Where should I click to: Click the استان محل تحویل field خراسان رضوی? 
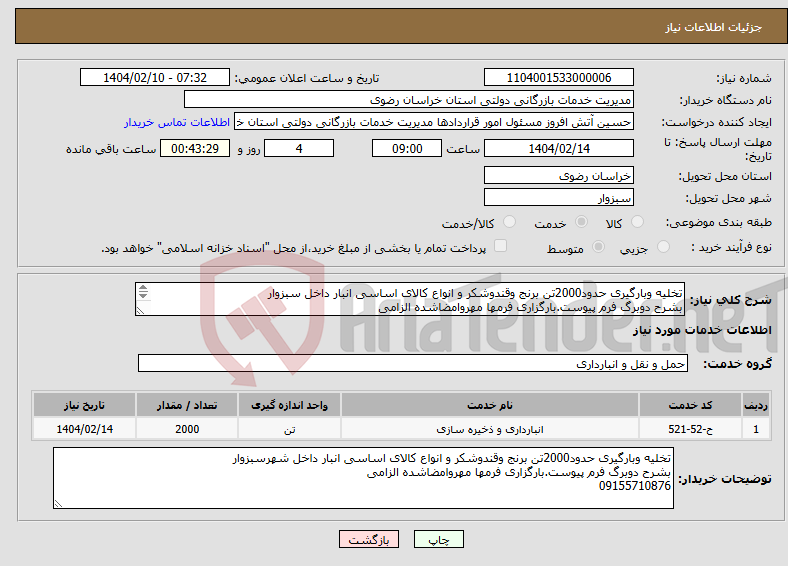pyautogui.click(x=558, y=175)
